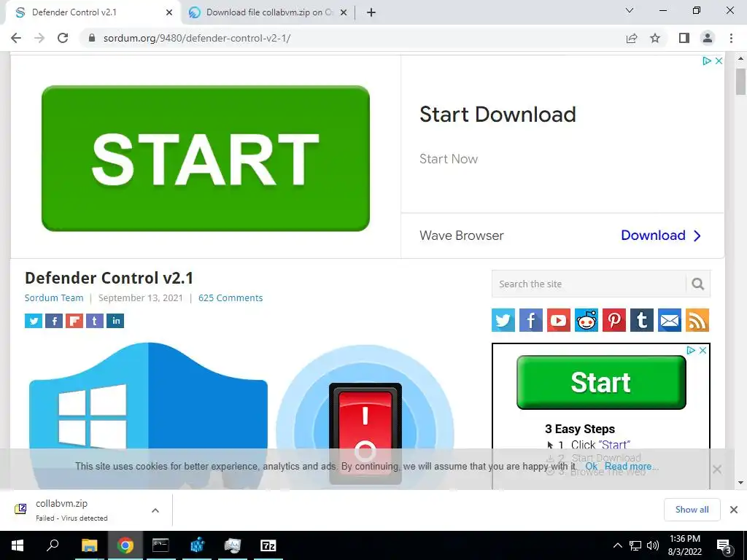Image resolution: width=747 pixels, height=560 pixels.
Task: Open the Chrome profile menu
Action: click(708, 38)
